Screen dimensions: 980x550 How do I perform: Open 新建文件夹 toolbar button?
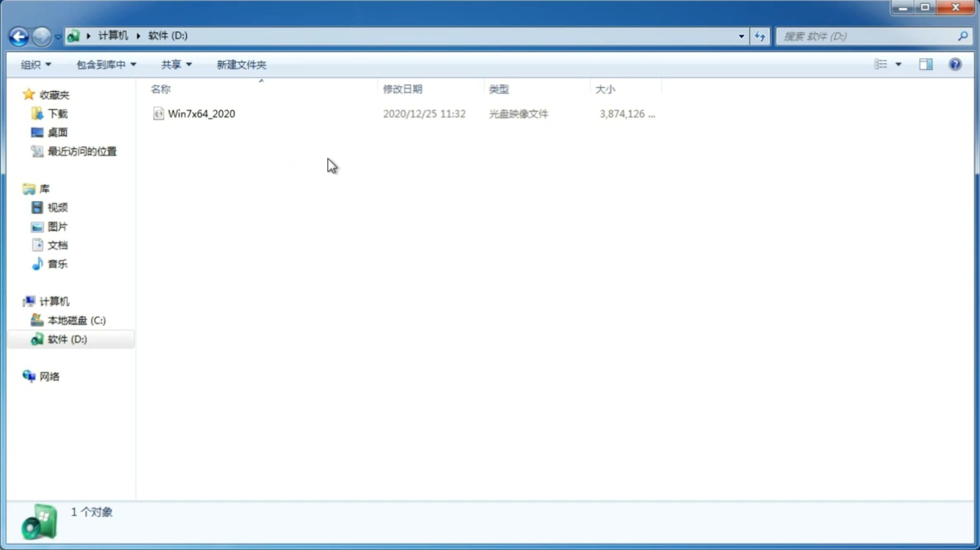[240, 64]
